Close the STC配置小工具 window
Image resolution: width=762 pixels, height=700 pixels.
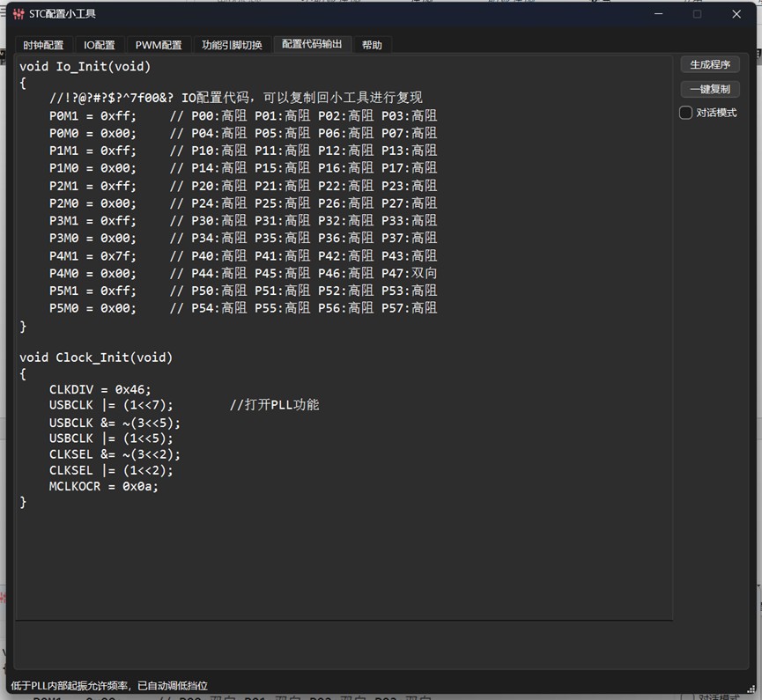(x=736, y=14)
